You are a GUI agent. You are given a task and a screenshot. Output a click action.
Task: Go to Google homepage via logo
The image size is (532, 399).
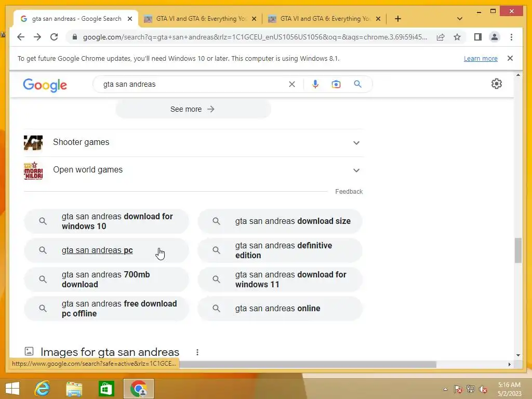pos(45,85)
